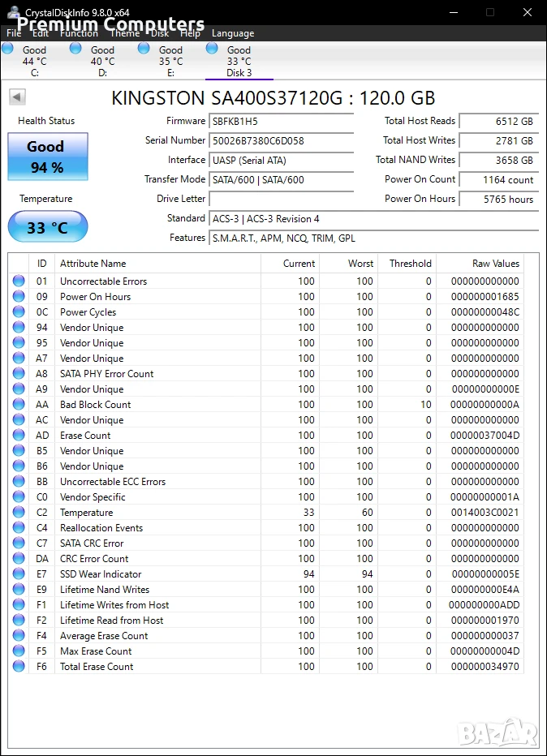
Task: Click the KINGSTON SA400S37120G drive title
Action: click(273, 98)
